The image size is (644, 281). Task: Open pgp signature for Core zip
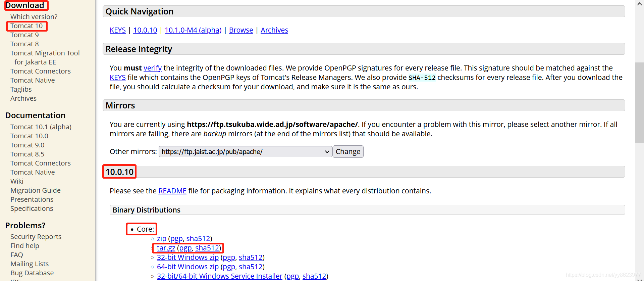[176, 239]
